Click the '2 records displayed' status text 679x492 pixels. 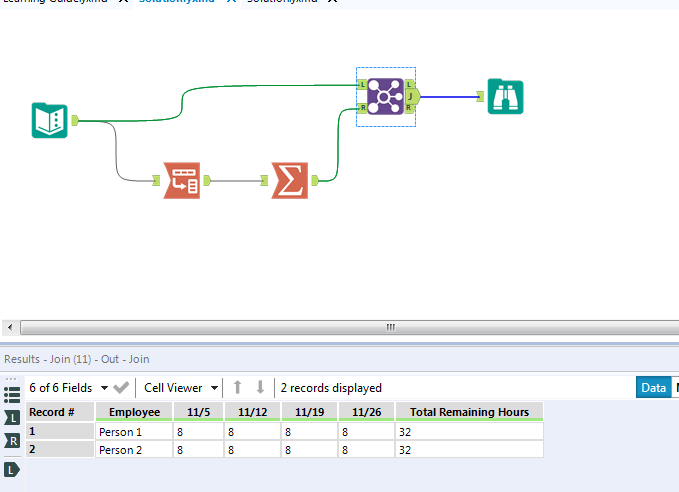click(331, 388)
